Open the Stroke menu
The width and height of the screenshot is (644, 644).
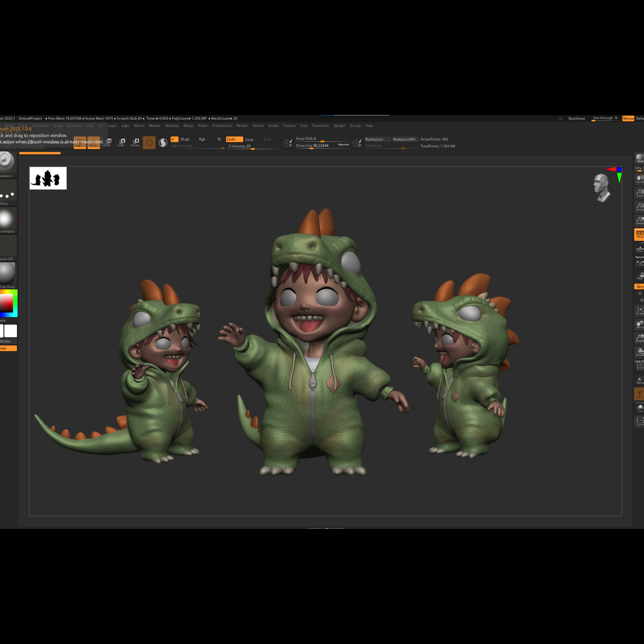tap(273, 126)
